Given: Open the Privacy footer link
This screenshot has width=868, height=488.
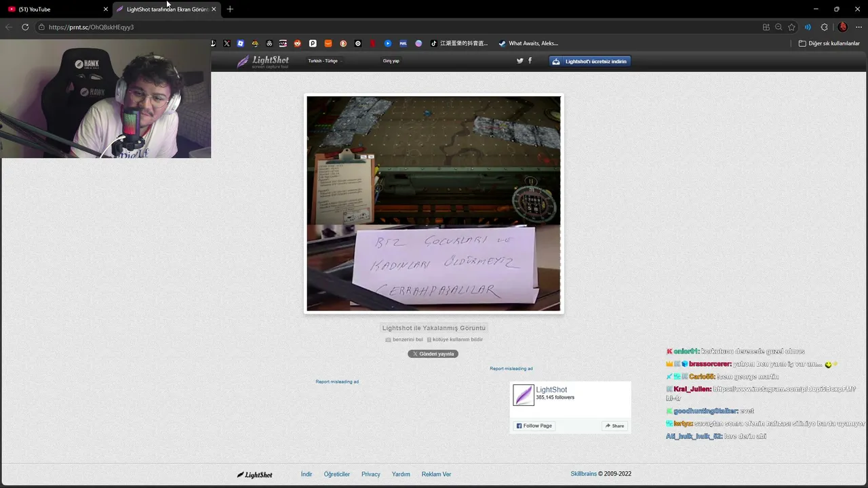Looking at the screenshot, I should tap(371, 474).
